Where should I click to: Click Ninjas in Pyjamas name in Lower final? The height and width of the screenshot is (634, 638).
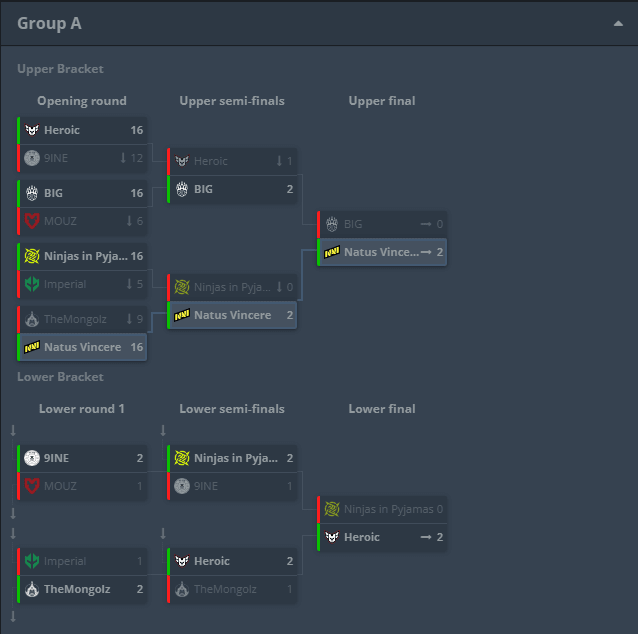[389, 509]
